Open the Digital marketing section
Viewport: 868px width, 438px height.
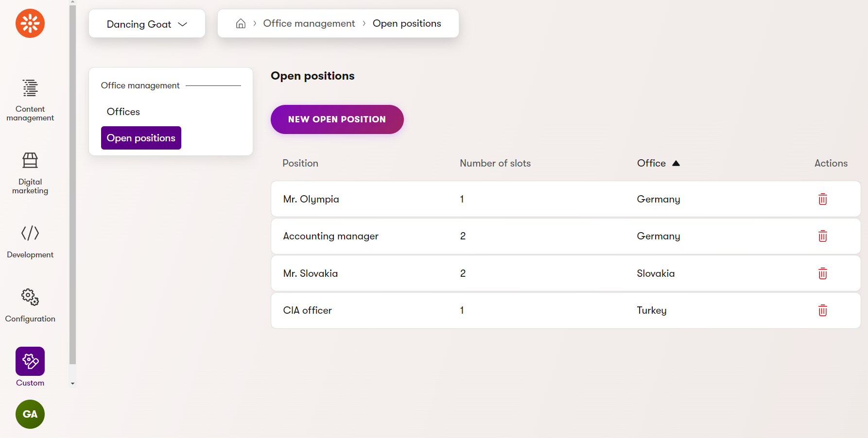coord(30,173)
